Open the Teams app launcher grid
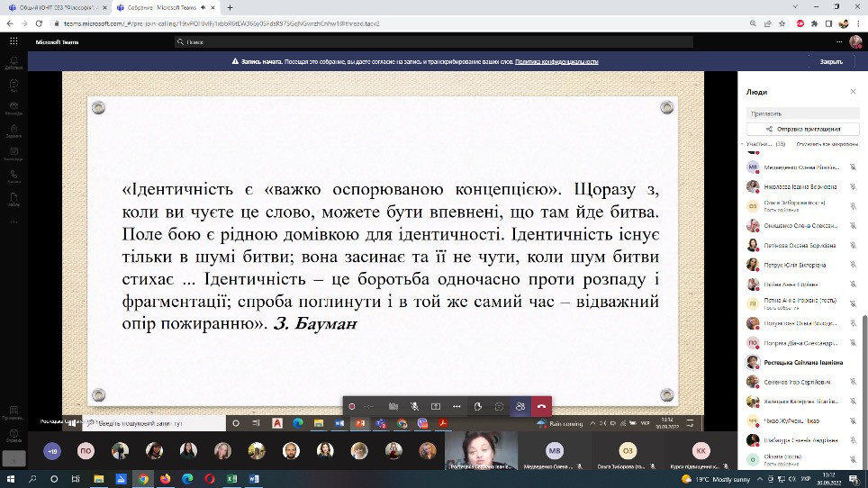The image size is (868, 488). point(14,41)
